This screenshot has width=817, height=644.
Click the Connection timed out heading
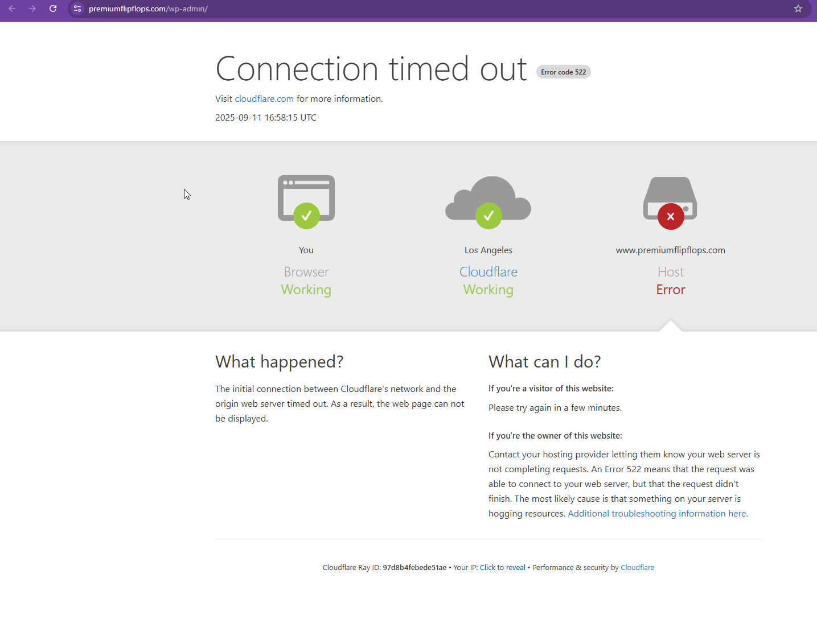[x=371, y=69]
